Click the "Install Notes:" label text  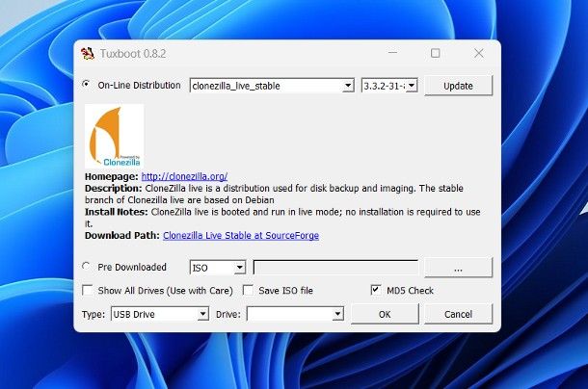click(117, 212)
